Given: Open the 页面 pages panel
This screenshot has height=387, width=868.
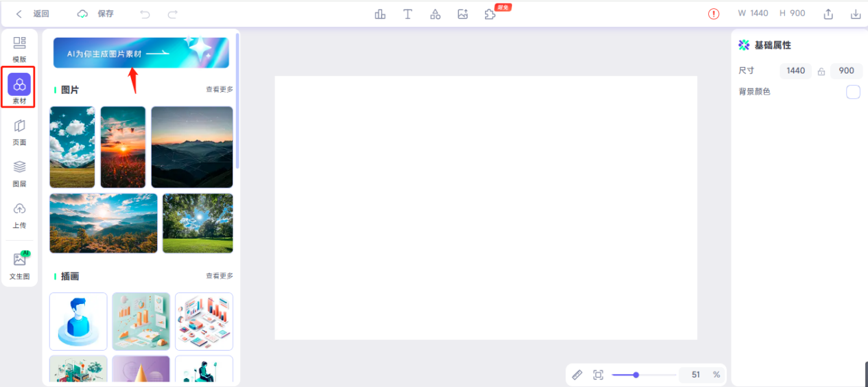Looking at the screenshot, I should pyautogui.click(x=19, y=132).
